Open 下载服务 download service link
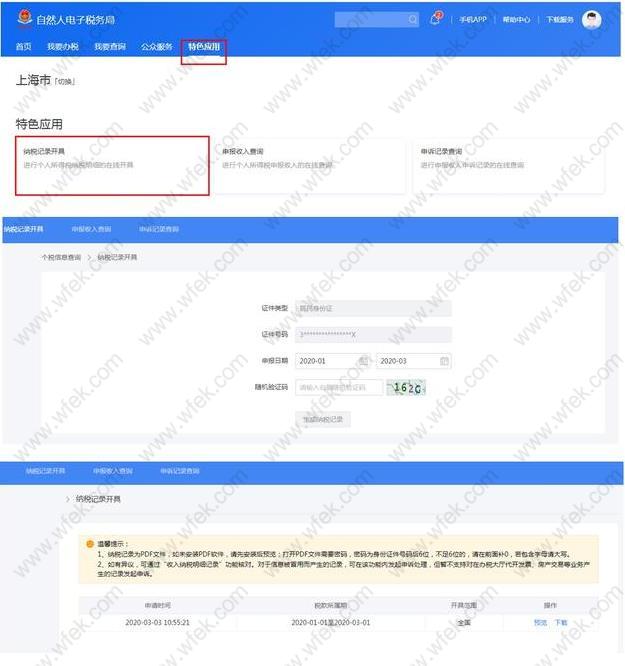625x666 pixels. pyautogui.click(x=560, y=20)
